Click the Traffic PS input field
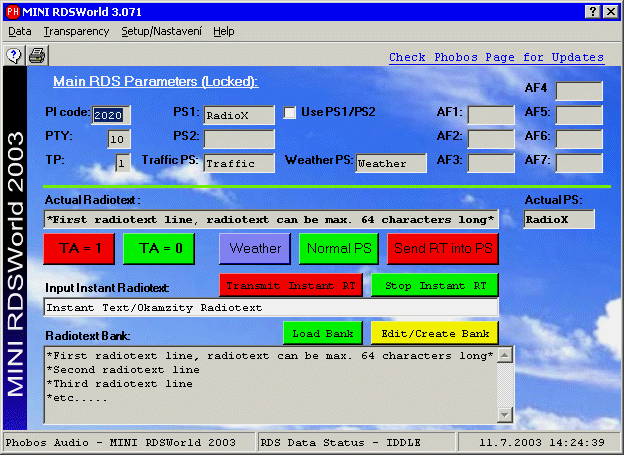 tap(239, 163)
